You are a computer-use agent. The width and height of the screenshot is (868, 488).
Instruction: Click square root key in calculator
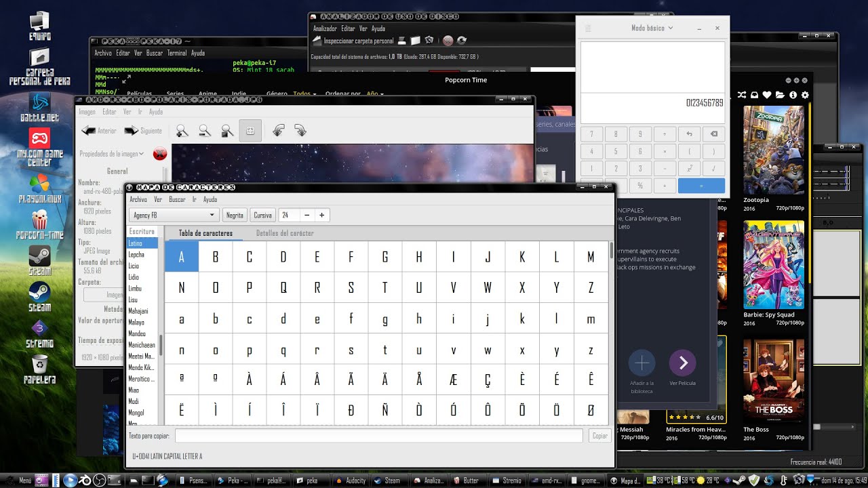pyautogui.click(x=713, y=168)
